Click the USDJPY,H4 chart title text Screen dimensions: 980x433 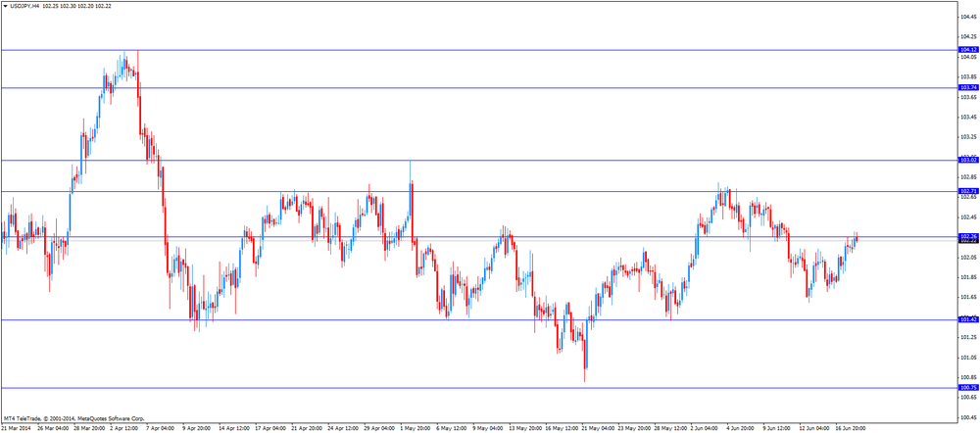click(x=25, y=5)
